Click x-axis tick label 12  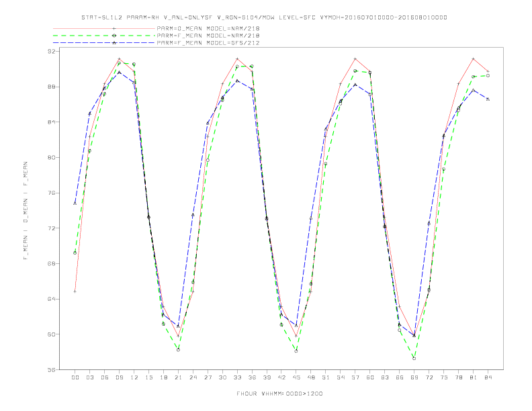point(134,377)
